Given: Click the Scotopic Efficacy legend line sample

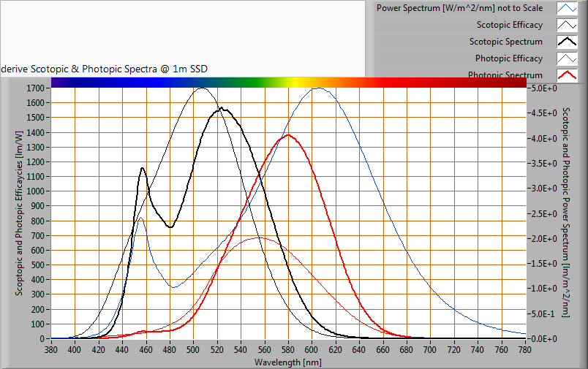Looking at the screenshot, I should pos(568,26).
